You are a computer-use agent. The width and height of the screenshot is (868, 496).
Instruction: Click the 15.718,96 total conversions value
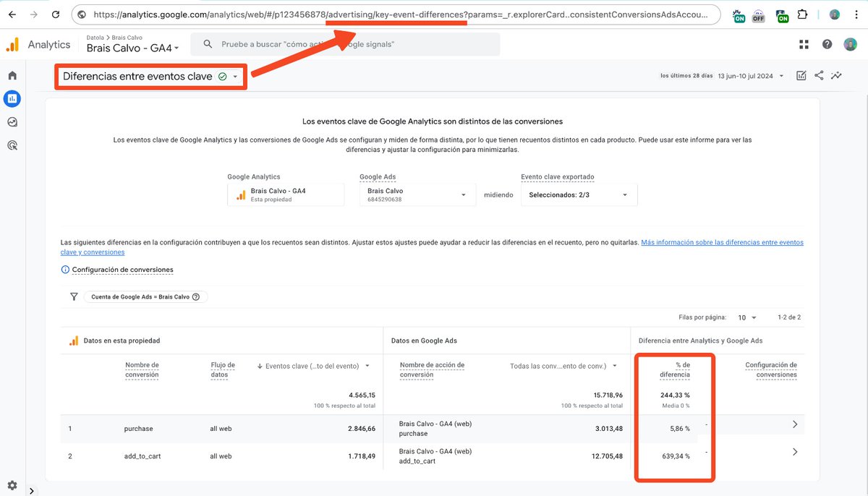pyautogui.click(x=606, y=395)
